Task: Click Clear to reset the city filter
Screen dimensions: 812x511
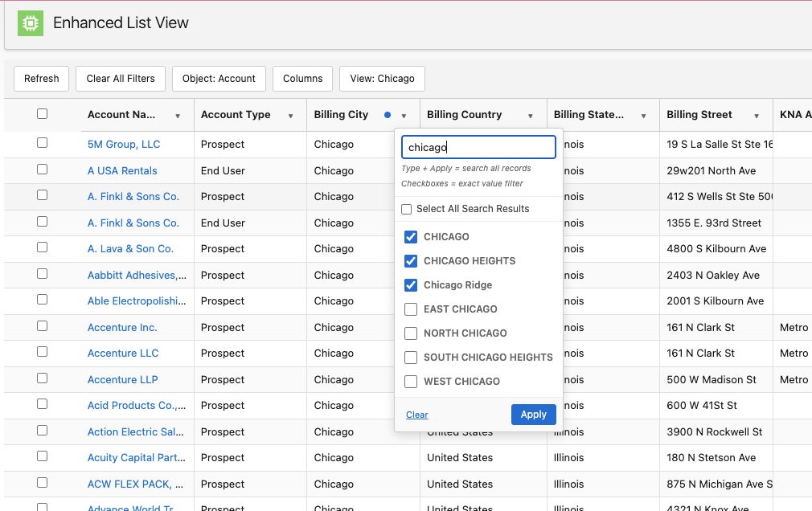Action: point(416,415)
